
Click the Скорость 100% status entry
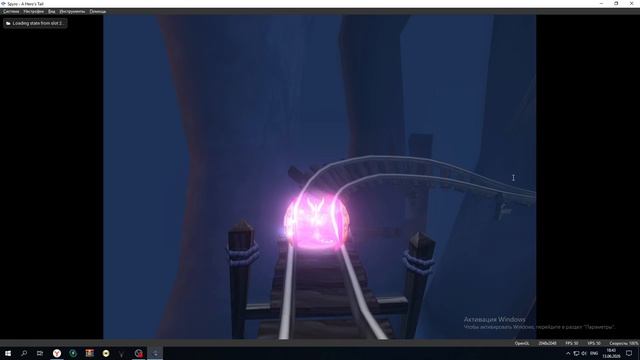click(623, 343)
